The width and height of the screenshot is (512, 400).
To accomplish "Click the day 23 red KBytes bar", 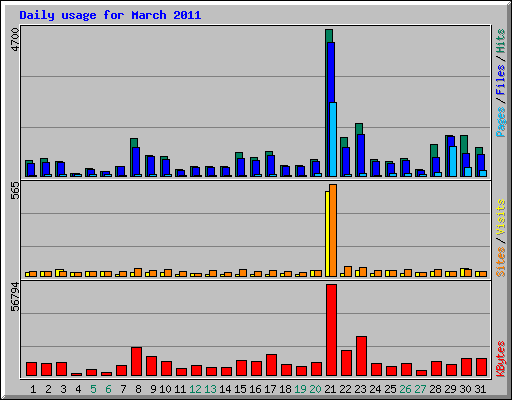I will pos(361,356).
